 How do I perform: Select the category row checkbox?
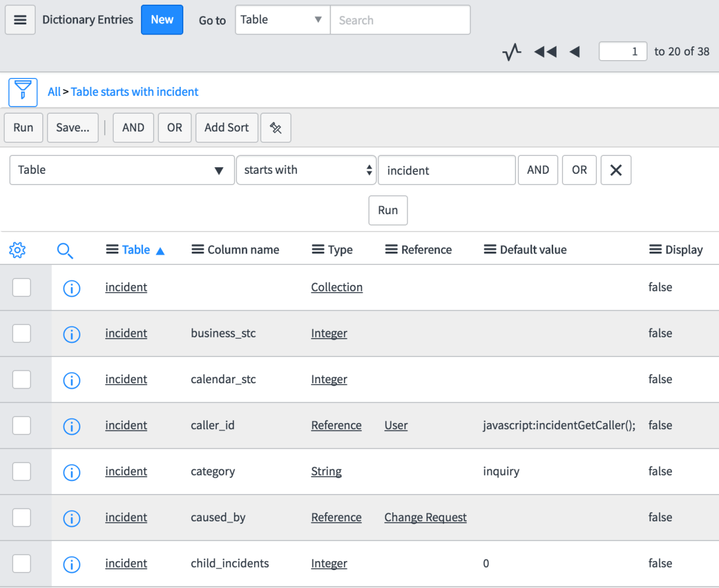point(21,471)
